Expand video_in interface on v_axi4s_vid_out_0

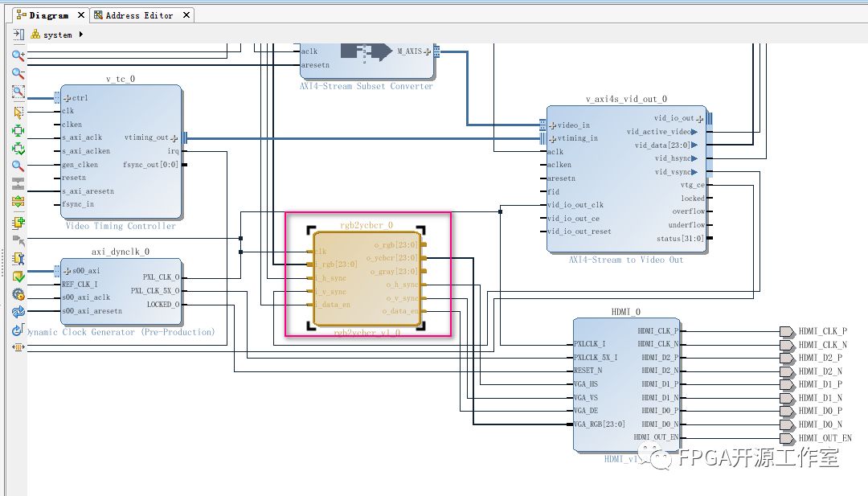pos(552,125)
